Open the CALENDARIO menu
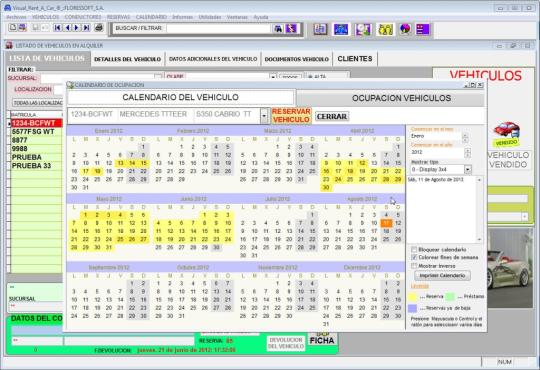Image resolution: width=540 pixels, height=370 pixels. click(151, 17)
